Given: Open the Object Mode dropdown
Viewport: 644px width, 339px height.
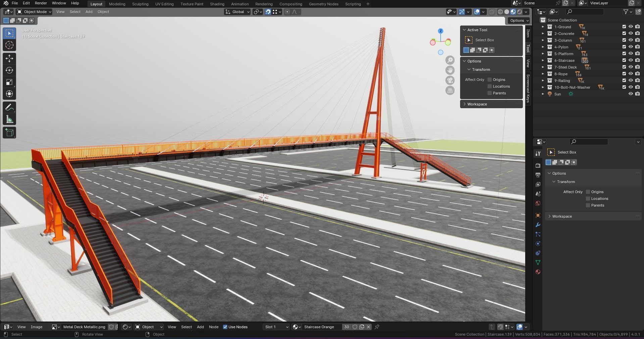Looking at the screenshot, I should point(34,12).
